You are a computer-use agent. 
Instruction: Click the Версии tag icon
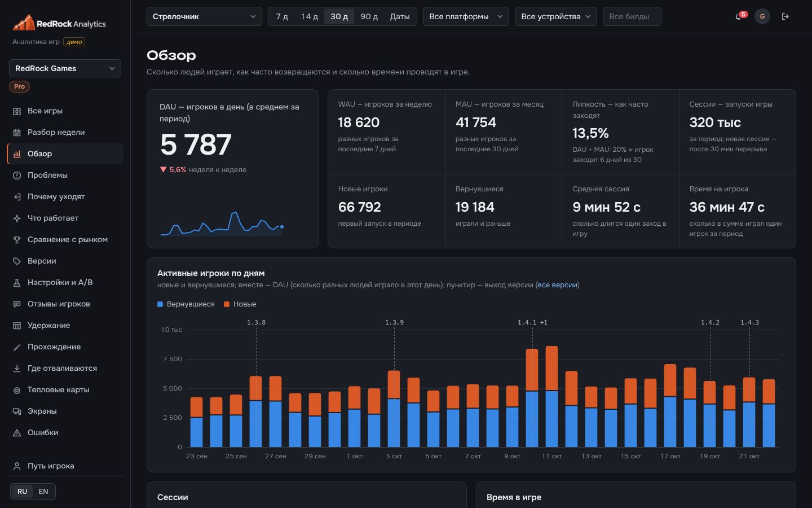[x=17, y=261]
